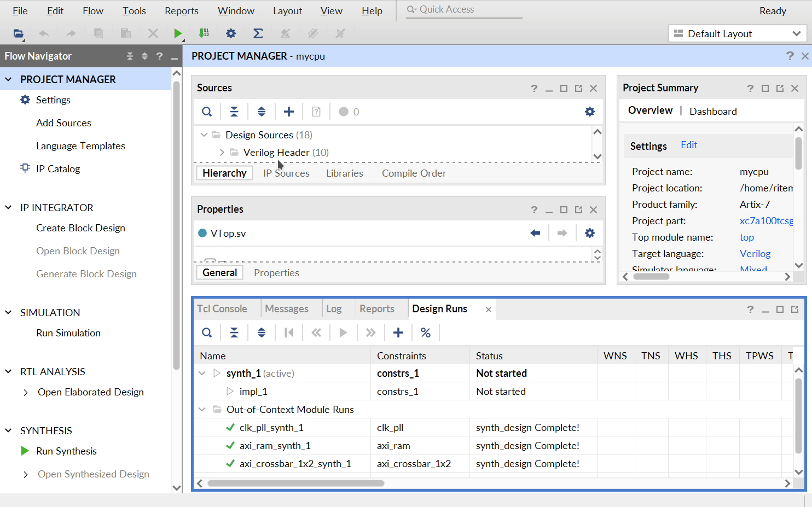
Task: Open Settings gear in main toolbar
Action: (231, 33)
